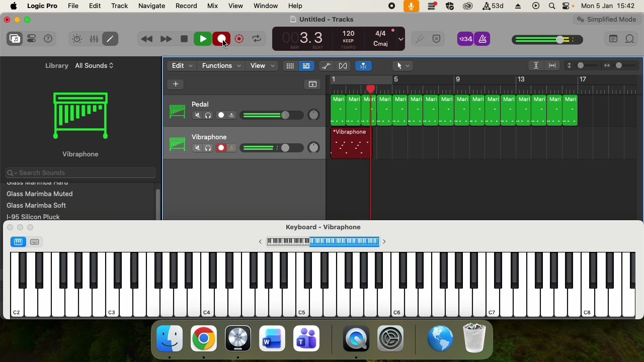
Task: Open the Loop Browser button
Action: click(630, 39)
